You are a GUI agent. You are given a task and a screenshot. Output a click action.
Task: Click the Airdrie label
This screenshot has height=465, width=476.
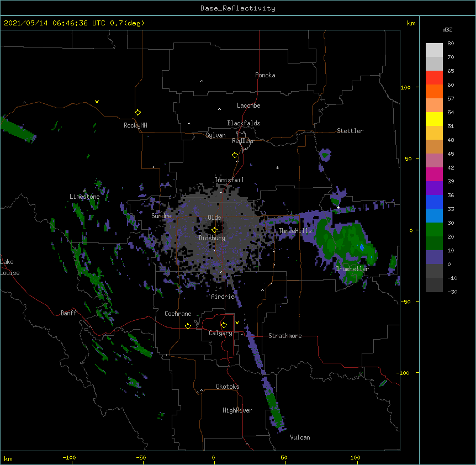[223, 297]
